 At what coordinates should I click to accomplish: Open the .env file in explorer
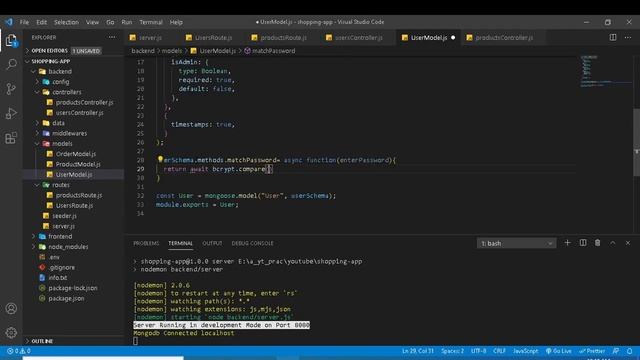[x=54, y=257]
